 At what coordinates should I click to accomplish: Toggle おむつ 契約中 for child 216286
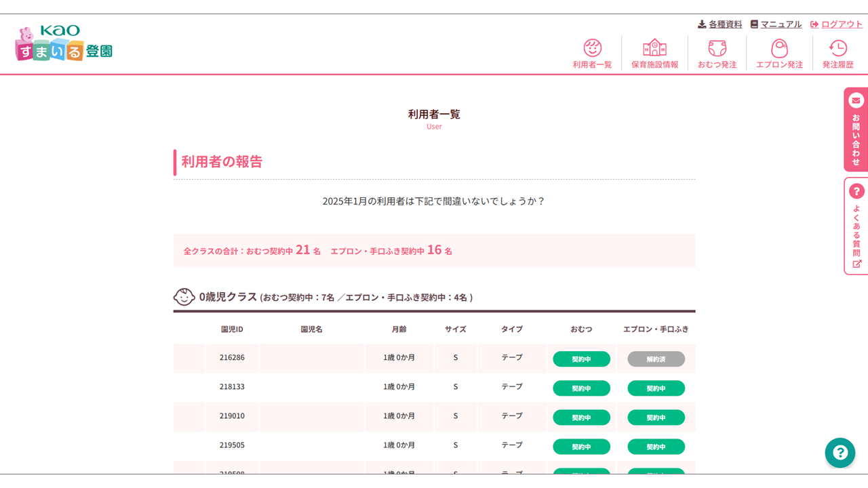[x=581, y=359]
